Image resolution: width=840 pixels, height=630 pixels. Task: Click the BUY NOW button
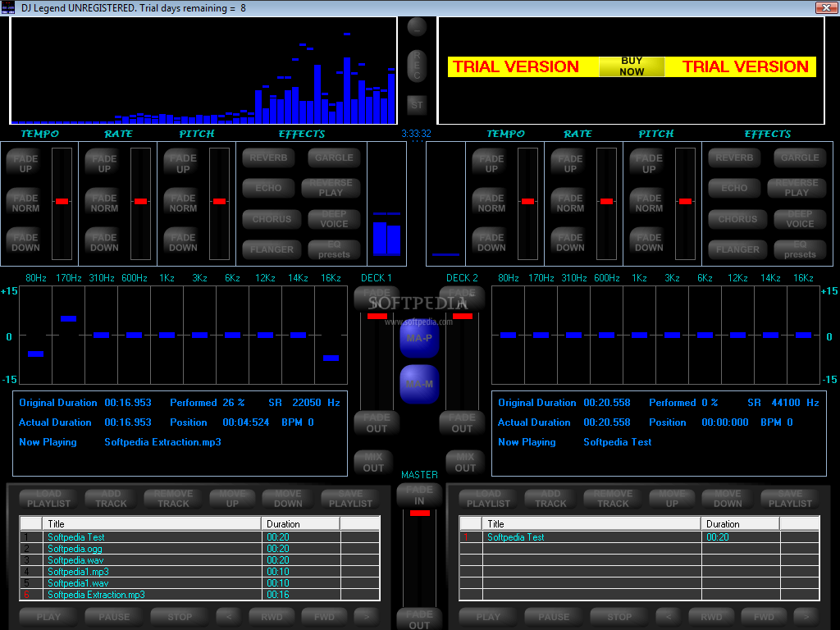[632, 66]
